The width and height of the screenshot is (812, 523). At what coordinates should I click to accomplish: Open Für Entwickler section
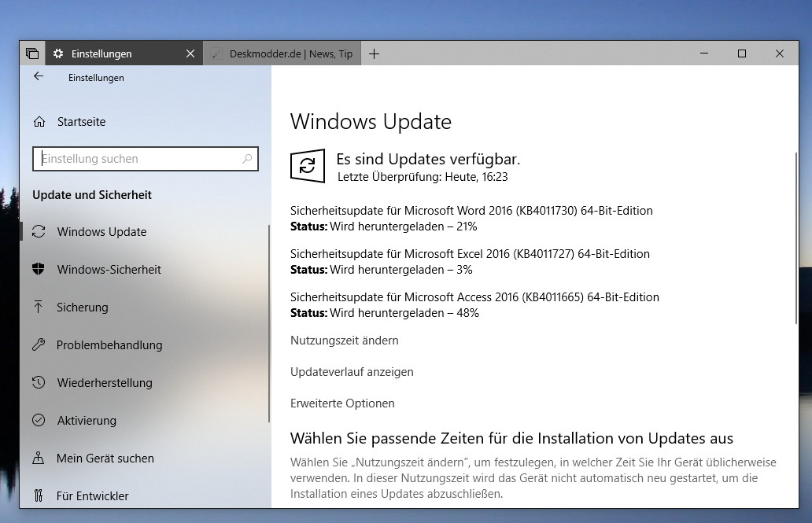92,496
